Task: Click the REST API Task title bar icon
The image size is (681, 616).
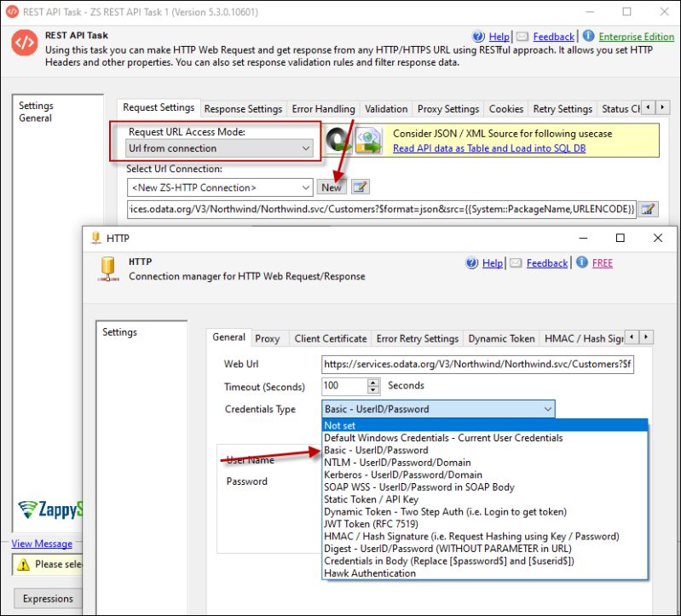Action: pyautogui.click(x=12, y=11)
